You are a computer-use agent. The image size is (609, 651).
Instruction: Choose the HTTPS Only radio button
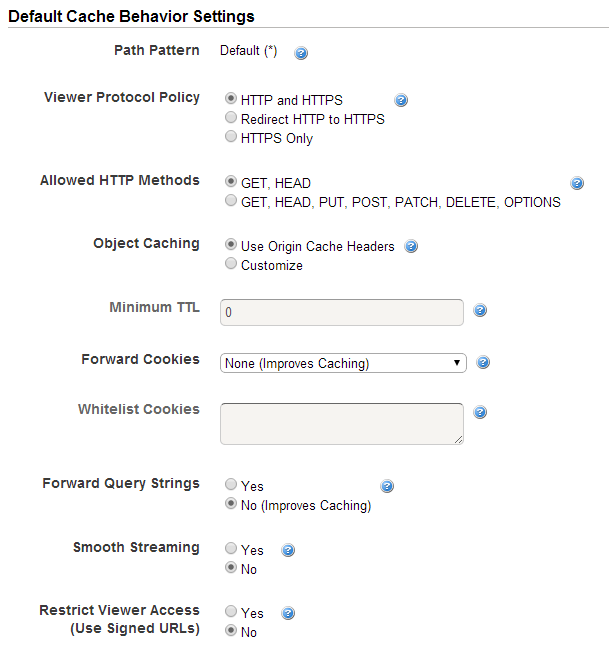(x=231, y=136)
